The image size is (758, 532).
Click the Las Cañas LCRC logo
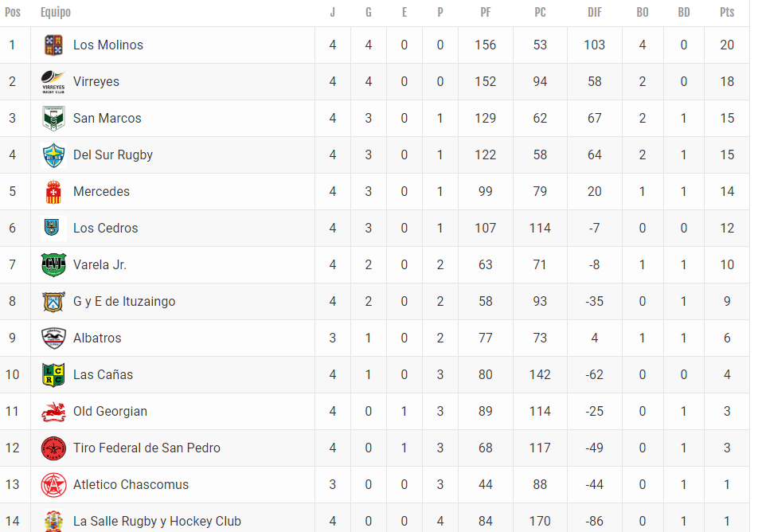53,375
